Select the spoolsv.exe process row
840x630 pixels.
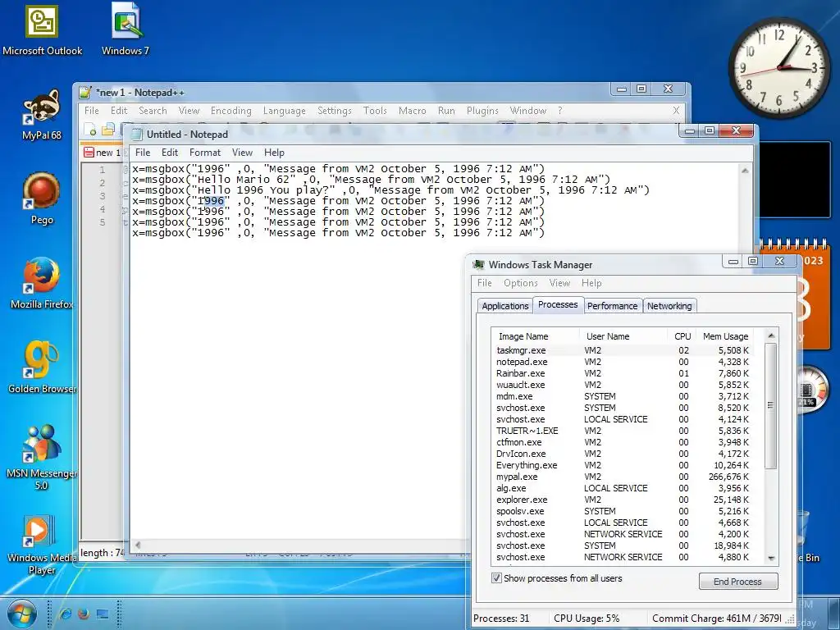tap(623, 511)
